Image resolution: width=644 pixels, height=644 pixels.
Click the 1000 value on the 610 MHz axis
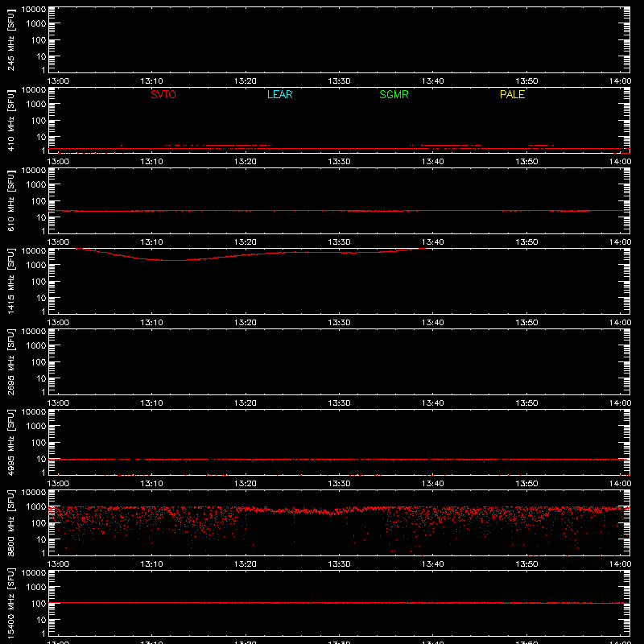pyautogui.click(x=36, y=185)
